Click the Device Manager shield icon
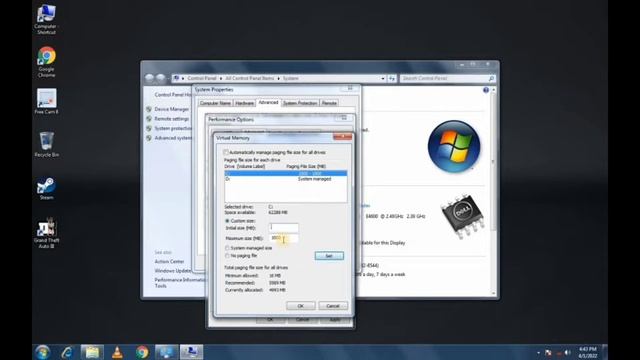 click(149, 109)
